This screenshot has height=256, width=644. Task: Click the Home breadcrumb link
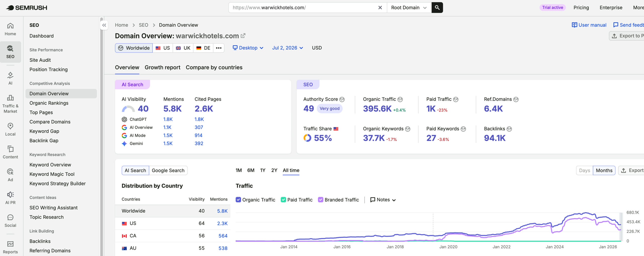pyautogui.click(x=122, y=25)
